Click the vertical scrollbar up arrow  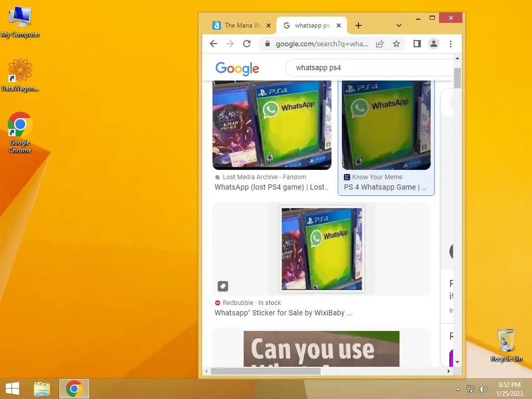(457, 58)
